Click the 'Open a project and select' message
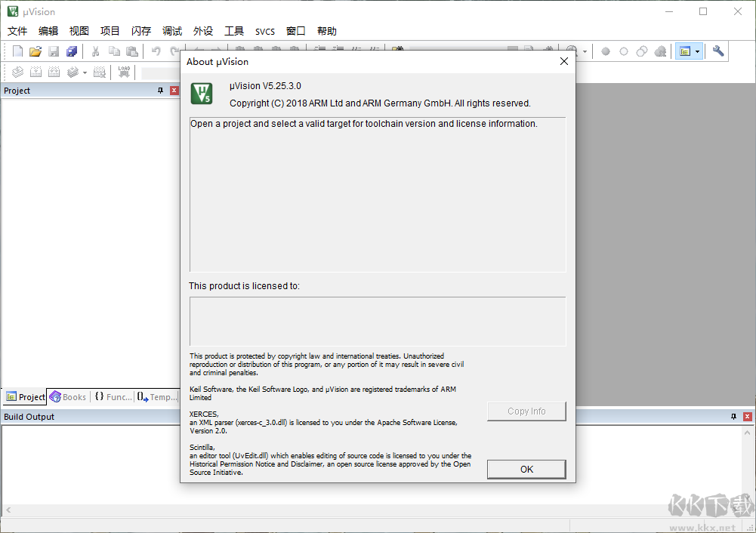Image resolution: width=756 pixels, height=533 pixels. click(x=363, y=124)
